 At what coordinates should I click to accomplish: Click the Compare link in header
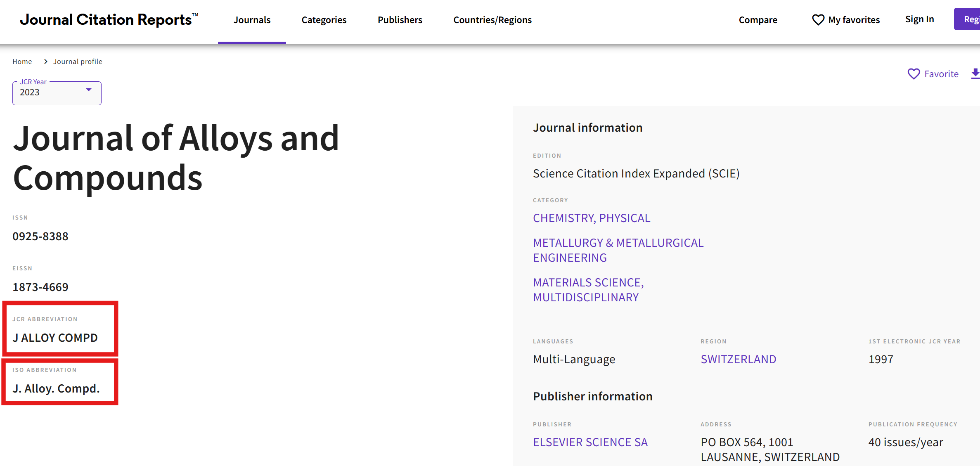(x=757, y=20)
